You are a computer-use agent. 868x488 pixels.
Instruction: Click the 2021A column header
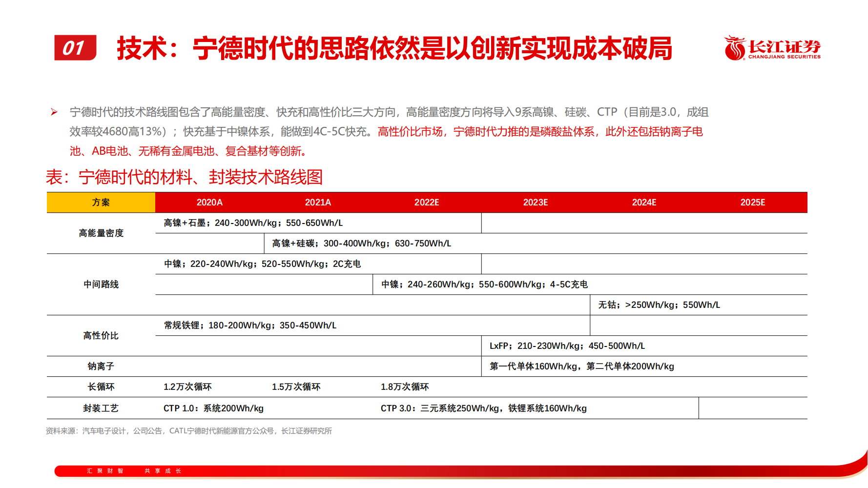click(x=318, y=203)
